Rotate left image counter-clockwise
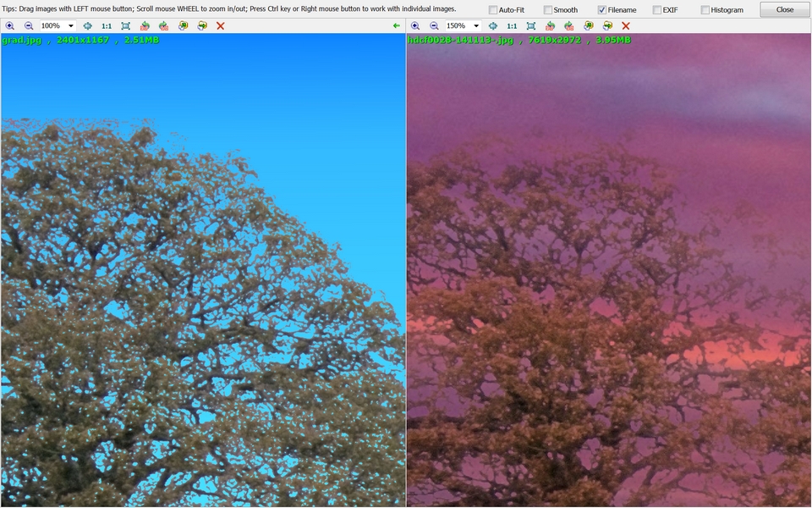This screenshot has height=508, width=812. coord(145,26)
